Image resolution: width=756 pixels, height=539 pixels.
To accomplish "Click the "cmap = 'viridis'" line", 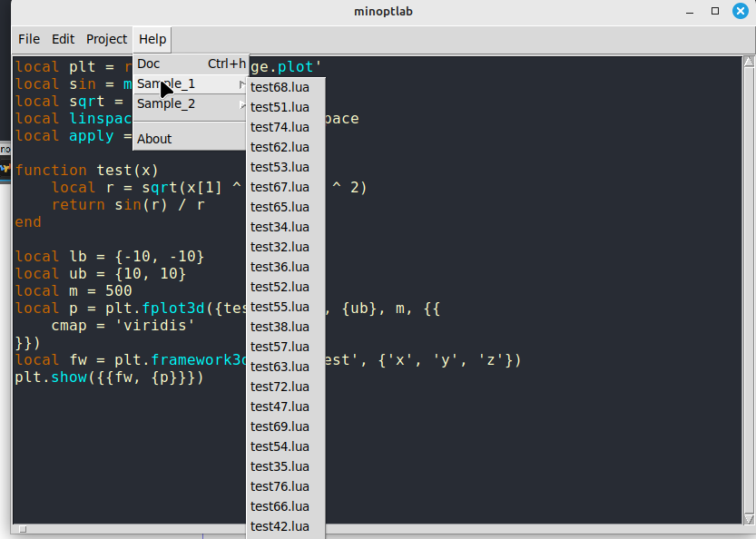I will click(x=123, y=326).
